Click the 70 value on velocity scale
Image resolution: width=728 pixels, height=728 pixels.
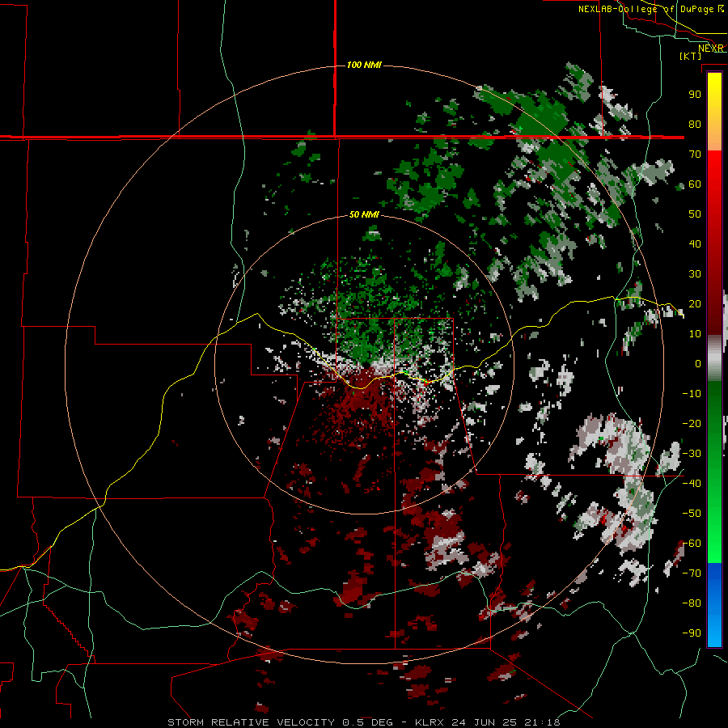(695, 154)
